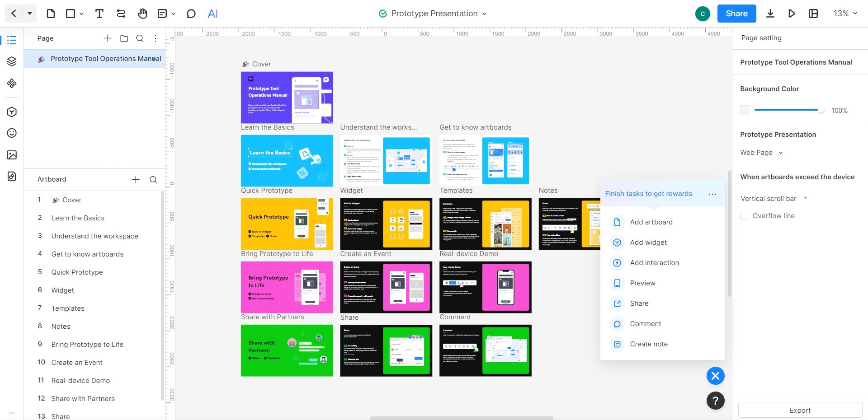Image resolution: width=868 pixels, height=420 pixels.
Task: Select the Hand pan tool
Action: tap(142, 14)
